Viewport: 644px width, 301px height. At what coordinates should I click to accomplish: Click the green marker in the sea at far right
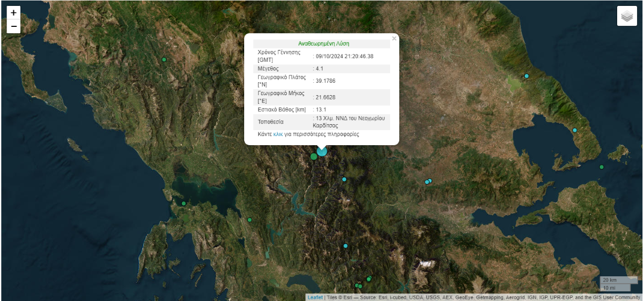coord(602,167)
